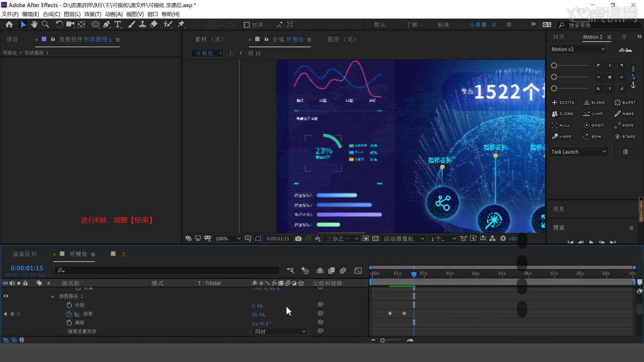Select the Home icon in the toolbar

point(9,24)
